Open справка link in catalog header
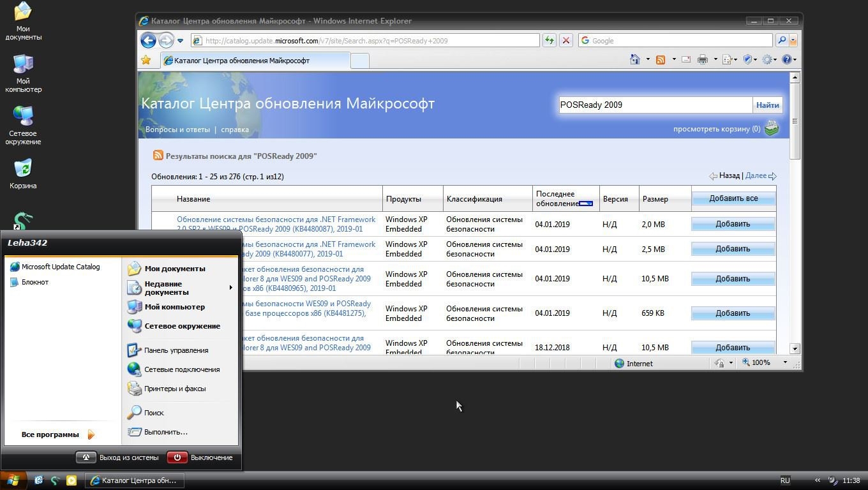The width and height of the screenshot is (868, 490). 235,130
